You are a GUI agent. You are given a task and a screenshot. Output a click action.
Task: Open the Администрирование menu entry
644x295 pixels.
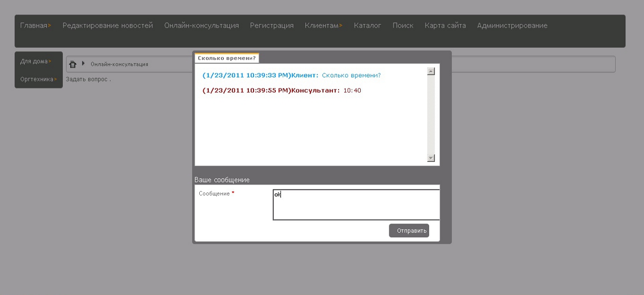(512, 25)
